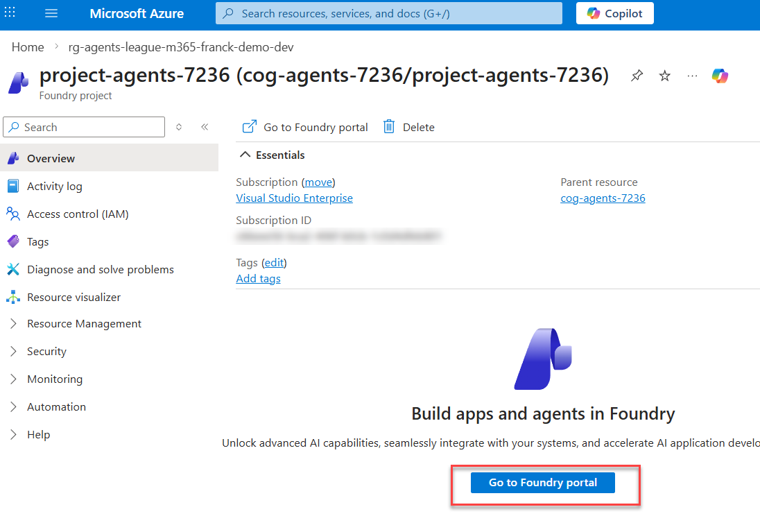
Task: Click the Copilot button in header
Action: point(614,13)
